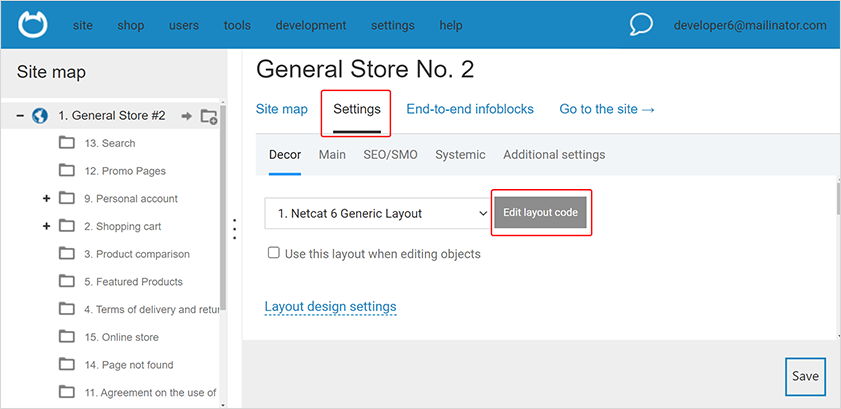
Task: Click the globe icon of General Store #2
Action: click(40, 115)
